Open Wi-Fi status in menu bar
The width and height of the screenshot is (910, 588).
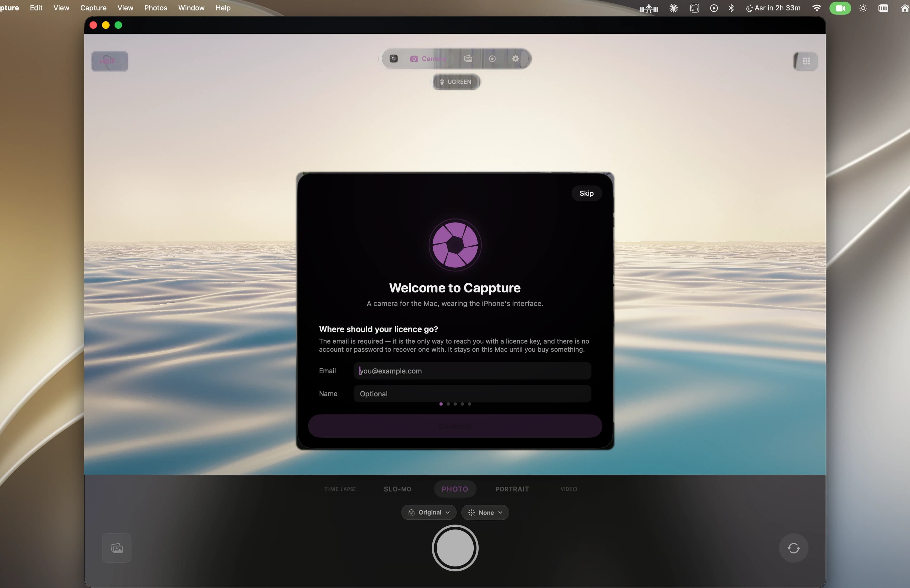[x=817, y=8]
